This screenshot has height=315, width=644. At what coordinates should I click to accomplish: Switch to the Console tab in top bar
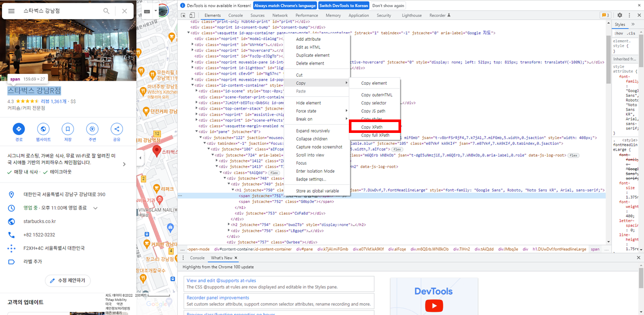(236, 16)
